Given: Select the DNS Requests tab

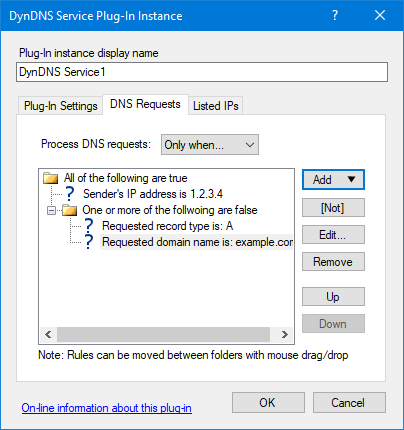Looking at the screenshot, I should coord(145,104).
